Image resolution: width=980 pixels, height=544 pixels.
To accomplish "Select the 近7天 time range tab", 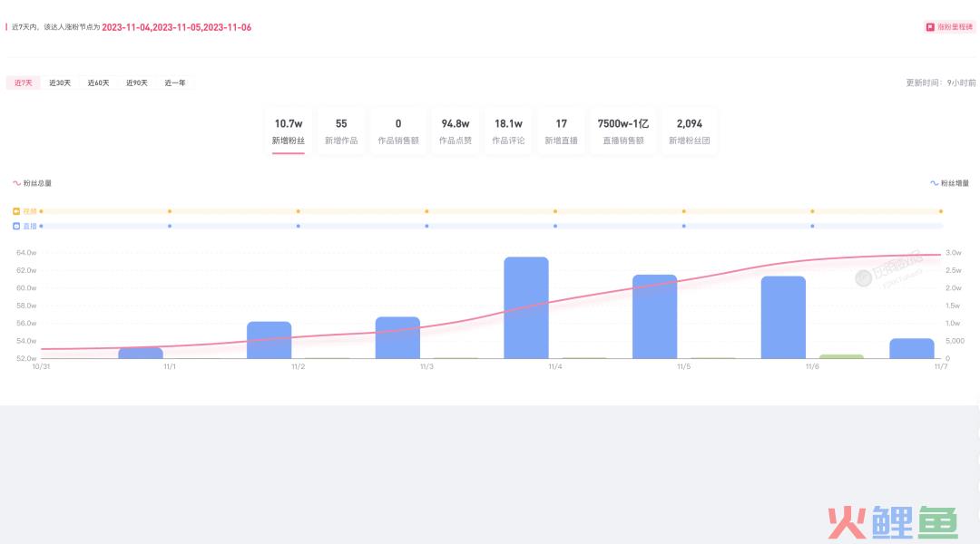I will tap(23, 83).
